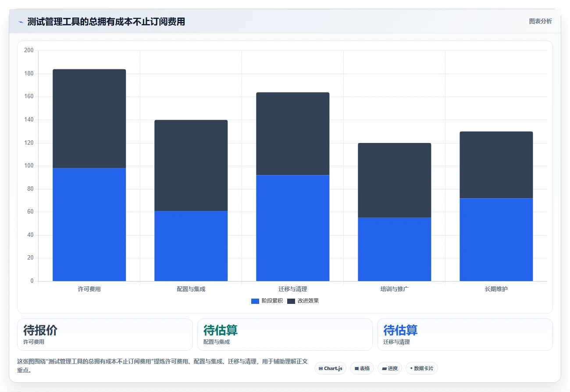Click the y-axis value 160

tap(29, 96)
